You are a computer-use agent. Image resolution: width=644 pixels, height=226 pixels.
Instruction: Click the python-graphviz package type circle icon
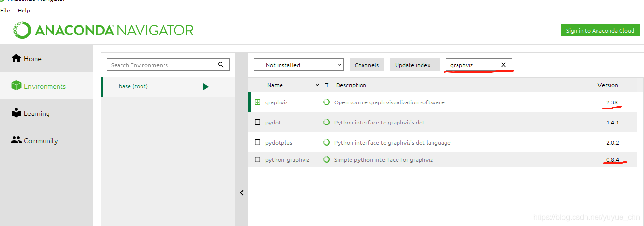[327, 159]
